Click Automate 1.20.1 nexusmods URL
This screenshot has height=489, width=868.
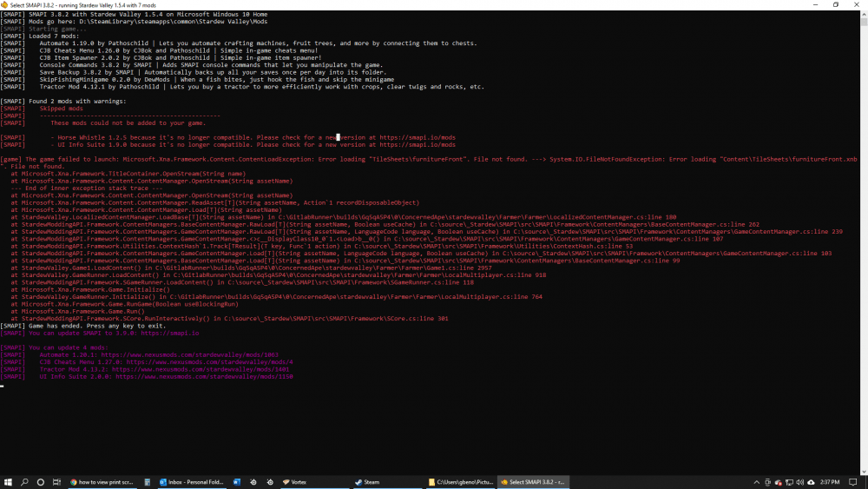click(x=189, y=355)
